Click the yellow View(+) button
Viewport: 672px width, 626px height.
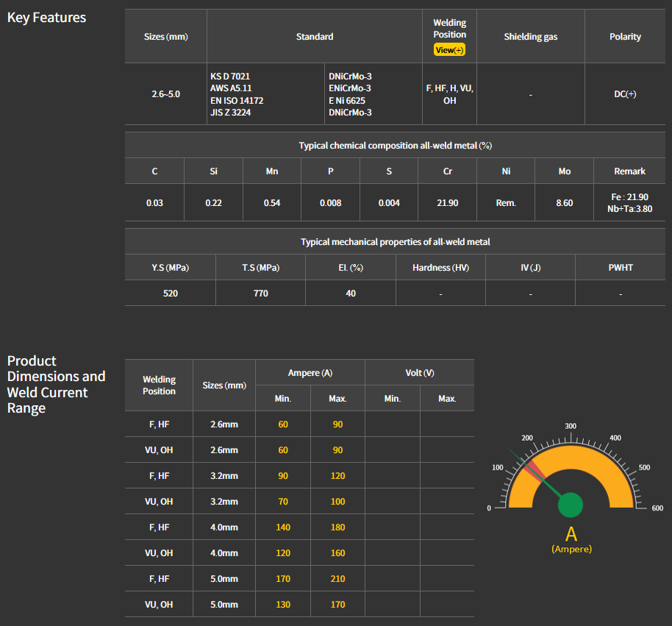[449, 50]
